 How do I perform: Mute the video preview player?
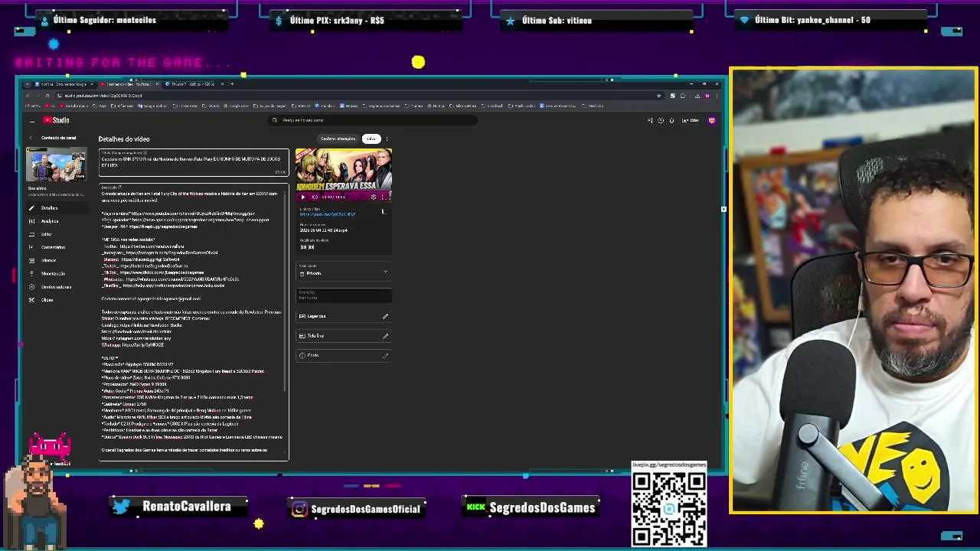[314, 197]
